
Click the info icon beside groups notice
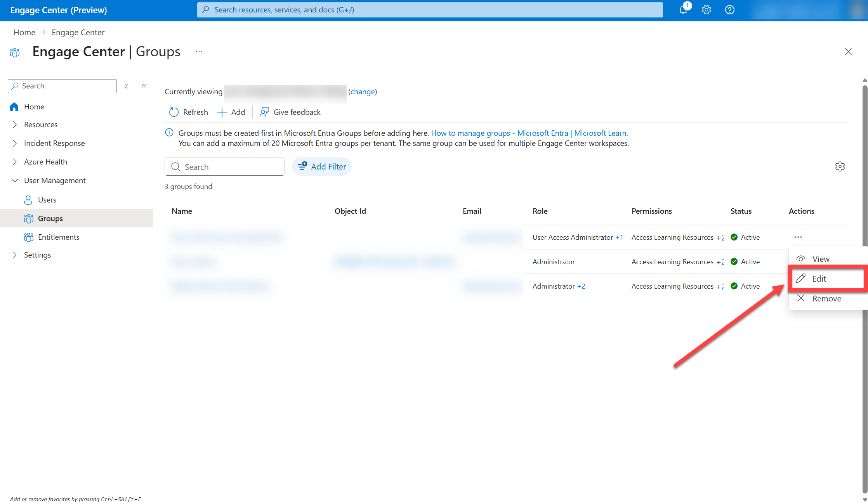[x=169, y=133]
